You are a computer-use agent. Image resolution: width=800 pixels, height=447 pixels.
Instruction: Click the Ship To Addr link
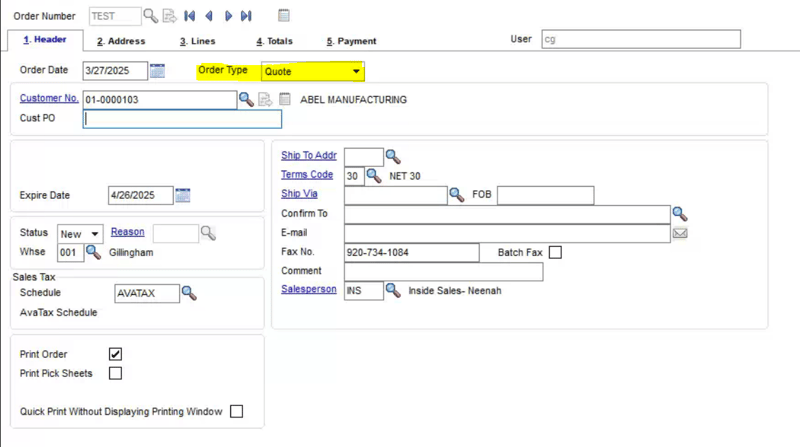(309, 155)
